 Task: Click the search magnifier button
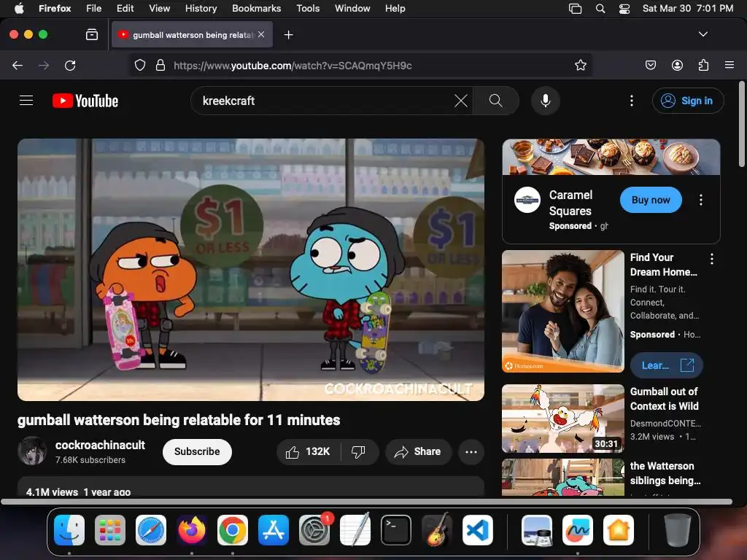click(x=495, y=101)
